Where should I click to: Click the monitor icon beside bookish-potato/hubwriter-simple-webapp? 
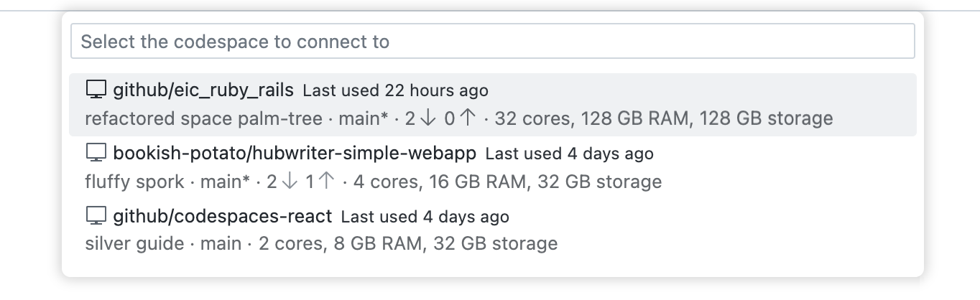click(96, 154)
